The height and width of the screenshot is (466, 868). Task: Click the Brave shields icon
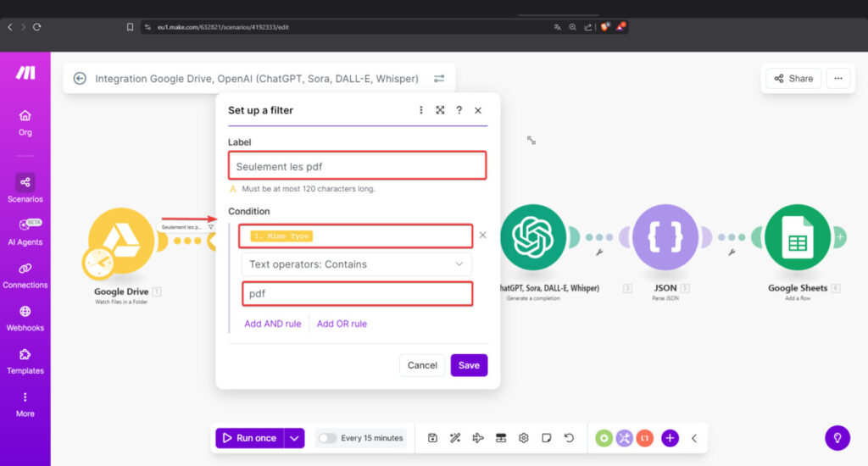pos(605,26)
